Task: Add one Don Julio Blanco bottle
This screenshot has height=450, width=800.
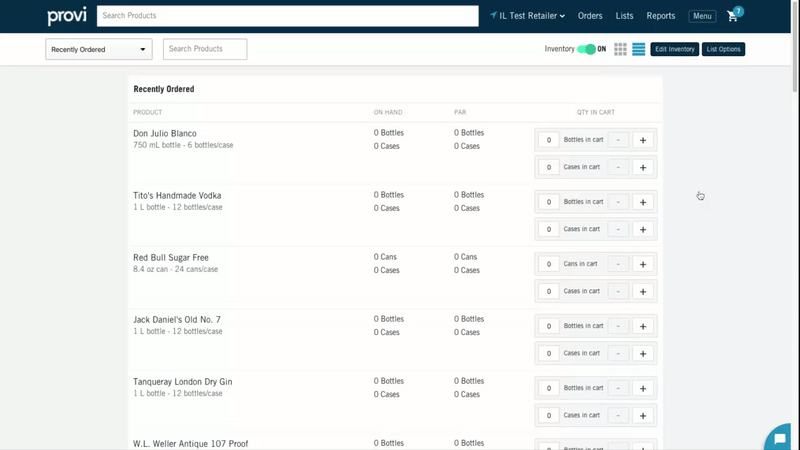Action: pos(643,140)
